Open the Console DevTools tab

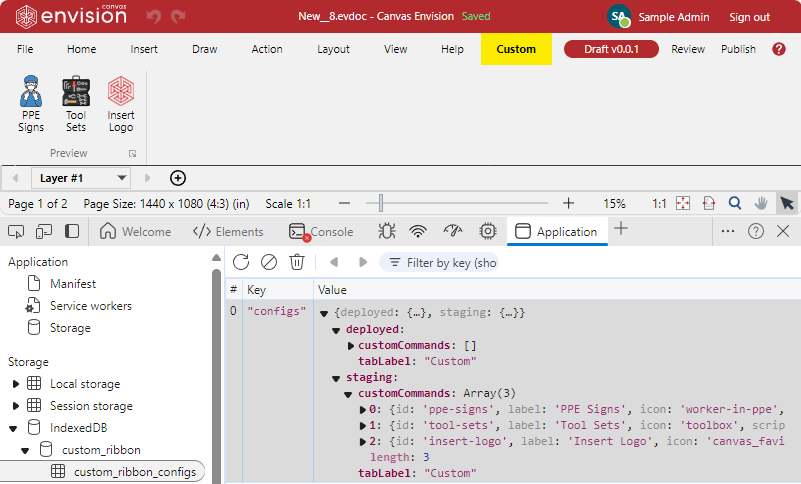pos(321,231)
